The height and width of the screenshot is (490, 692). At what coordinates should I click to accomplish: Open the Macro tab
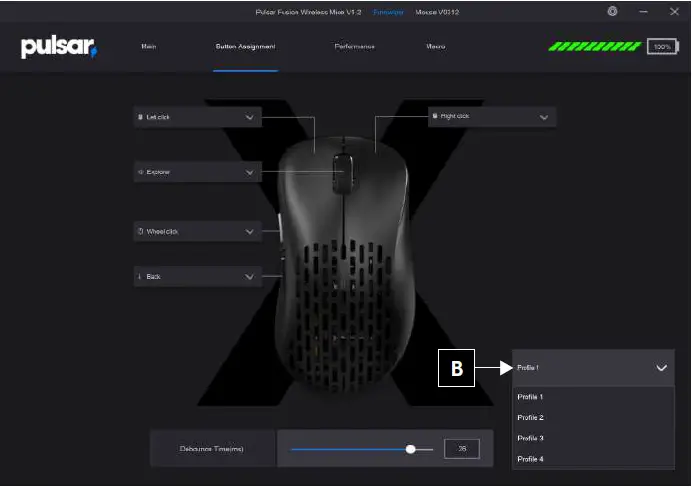coord(436,46)
